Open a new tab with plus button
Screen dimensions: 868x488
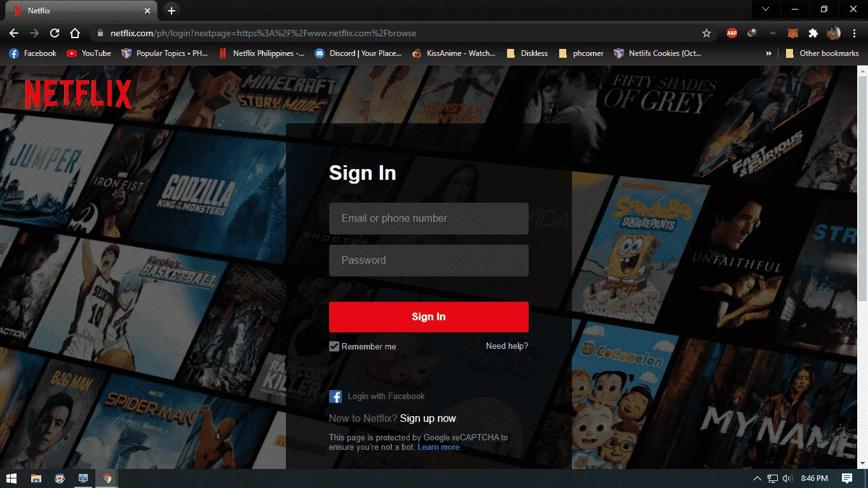[171, 11]
